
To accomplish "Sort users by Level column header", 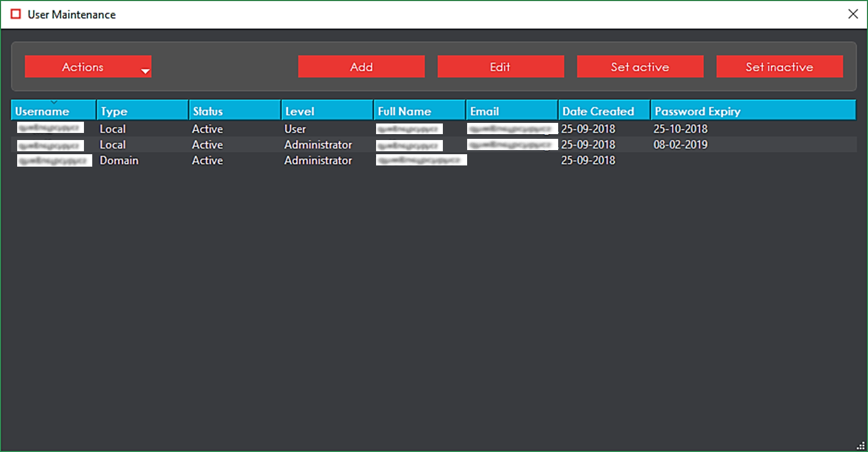I will [327, 111].
